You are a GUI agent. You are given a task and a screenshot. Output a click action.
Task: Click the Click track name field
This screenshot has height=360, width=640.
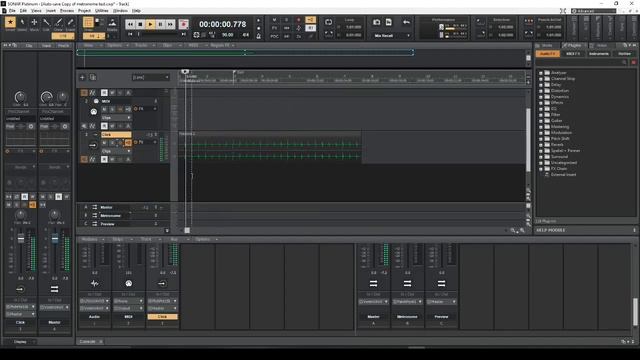(116, 134)
